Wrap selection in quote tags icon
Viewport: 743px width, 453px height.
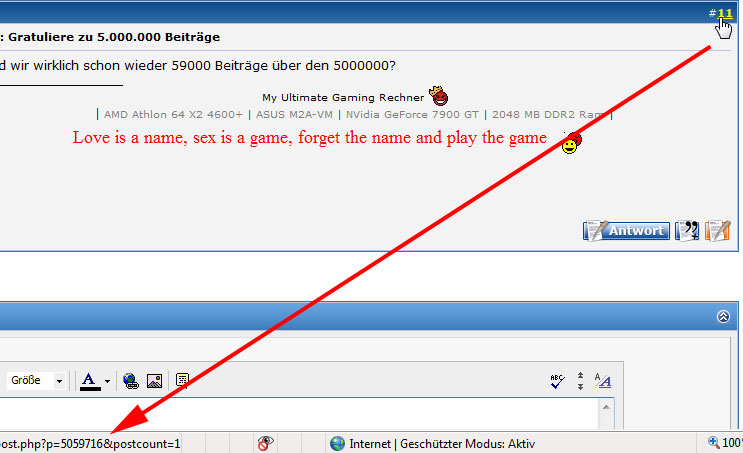(x=182, y=381)
